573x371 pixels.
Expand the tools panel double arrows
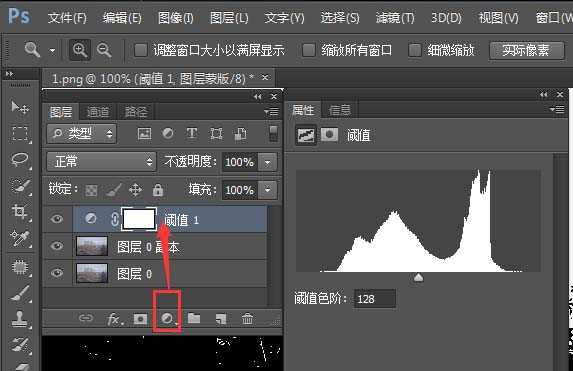(x=9, y=74)
